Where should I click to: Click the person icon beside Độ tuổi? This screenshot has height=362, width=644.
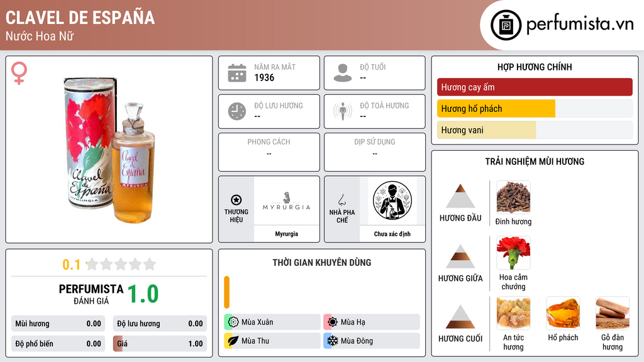343,73
